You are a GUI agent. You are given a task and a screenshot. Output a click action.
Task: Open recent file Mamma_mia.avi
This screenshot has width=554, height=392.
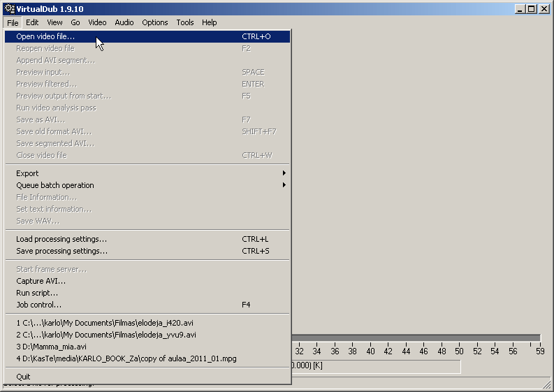tap(147, 347)
